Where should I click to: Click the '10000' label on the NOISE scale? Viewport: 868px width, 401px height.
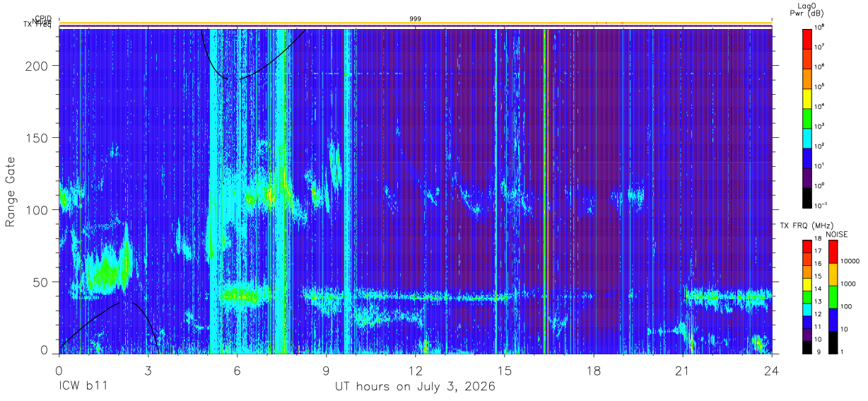pyautogui.click(x=850, y=262)
